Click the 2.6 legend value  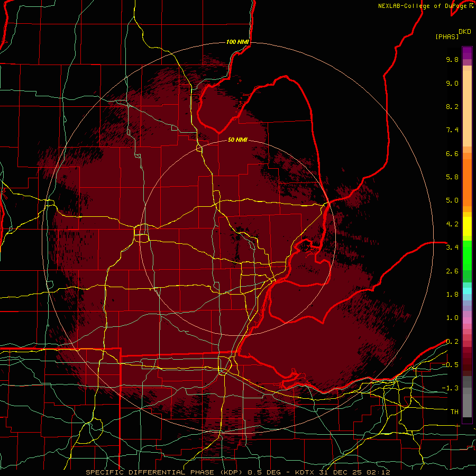pos(452,271)
